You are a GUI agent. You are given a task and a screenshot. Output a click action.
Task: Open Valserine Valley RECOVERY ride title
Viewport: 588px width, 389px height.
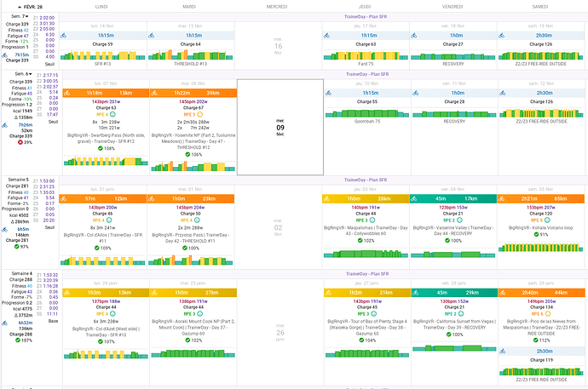[x=453, y=231]
